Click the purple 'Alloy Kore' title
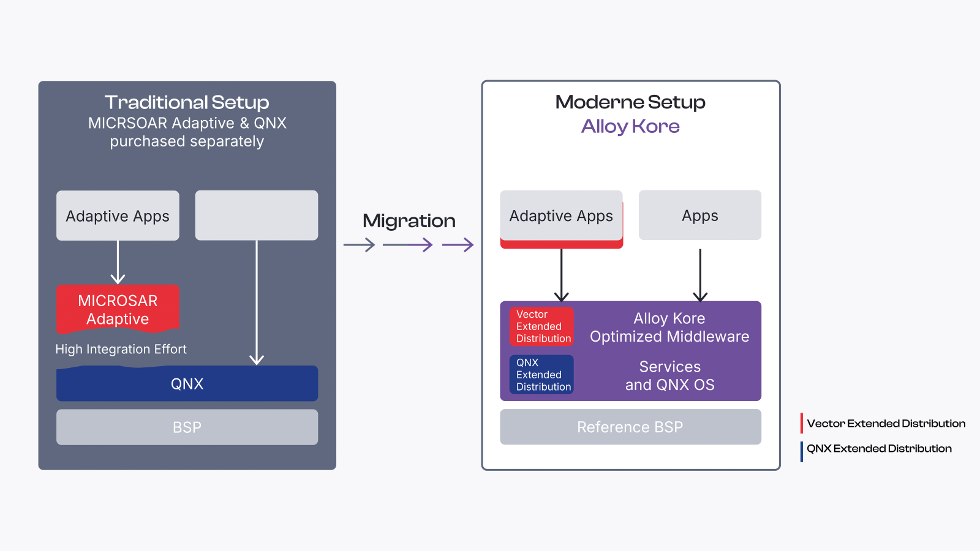Image resolution: width=980 pixels, height=551 pixels. 630,126
